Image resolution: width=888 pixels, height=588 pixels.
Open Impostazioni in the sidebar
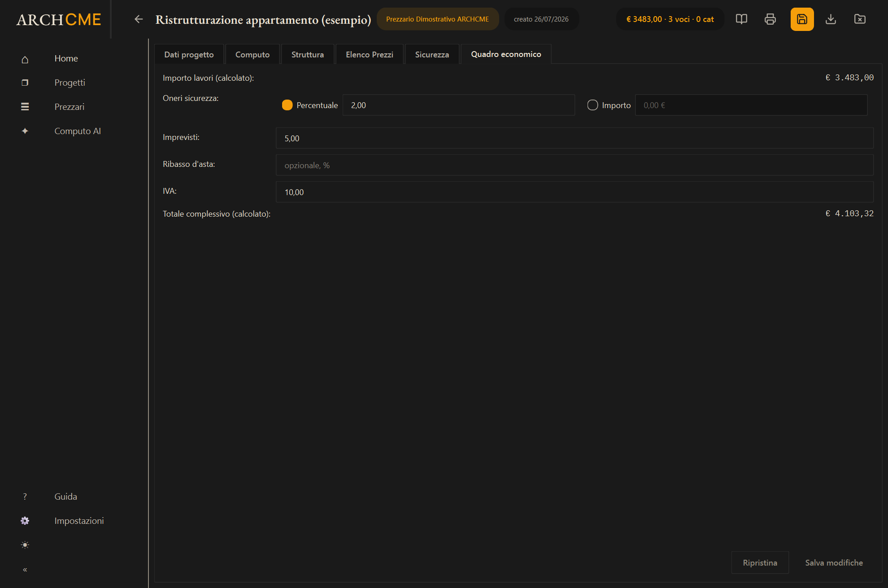[79, 521]
